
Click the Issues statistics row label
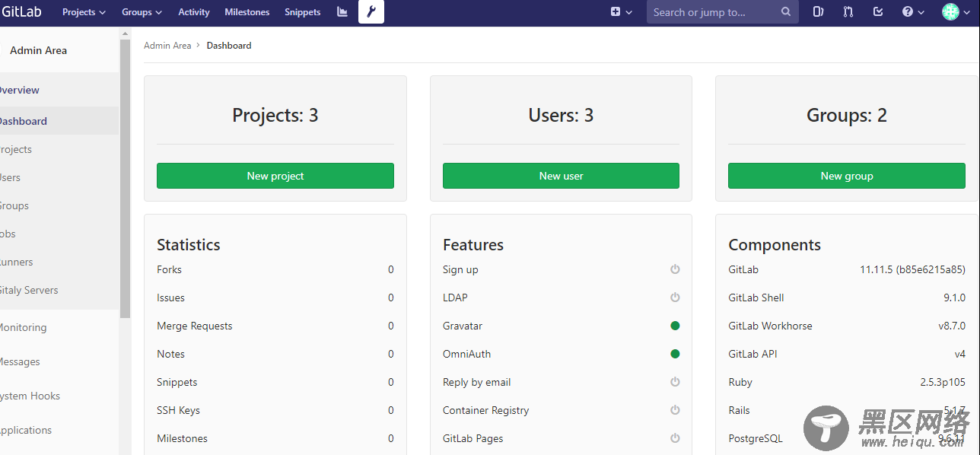click(x=170, y=297)
